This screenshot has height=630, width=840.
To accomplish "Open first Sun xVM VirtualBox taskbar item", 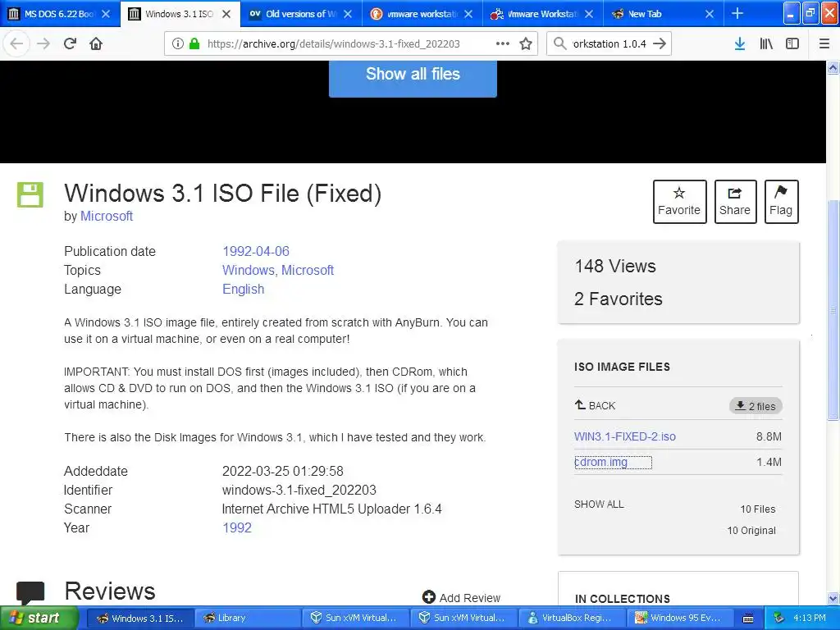I will click(354, 618).
